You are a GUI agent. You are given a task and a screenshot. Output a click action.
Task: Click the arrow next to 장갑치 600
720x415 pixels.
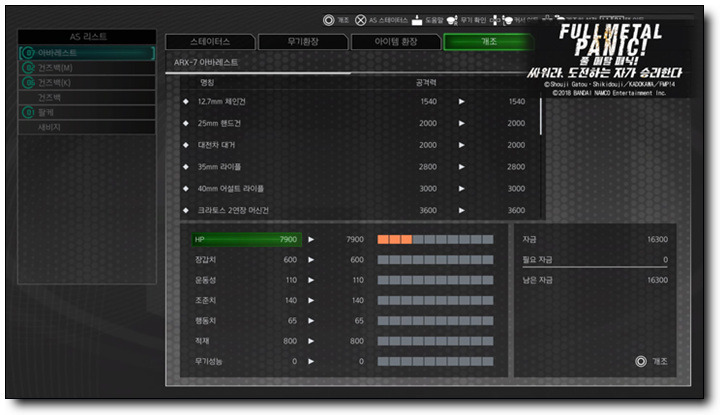[311, 260]
